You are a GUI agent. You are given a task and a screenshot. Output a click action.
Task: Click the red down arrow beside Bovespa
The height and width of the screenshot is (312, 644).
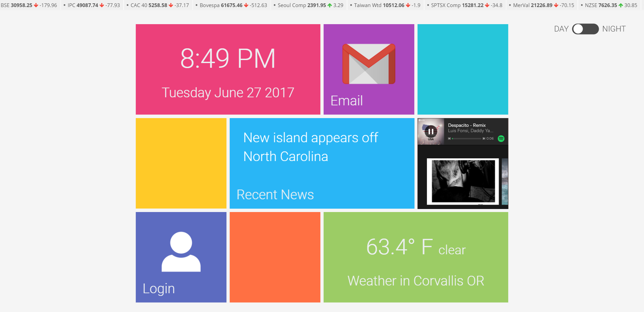(246, 5)
